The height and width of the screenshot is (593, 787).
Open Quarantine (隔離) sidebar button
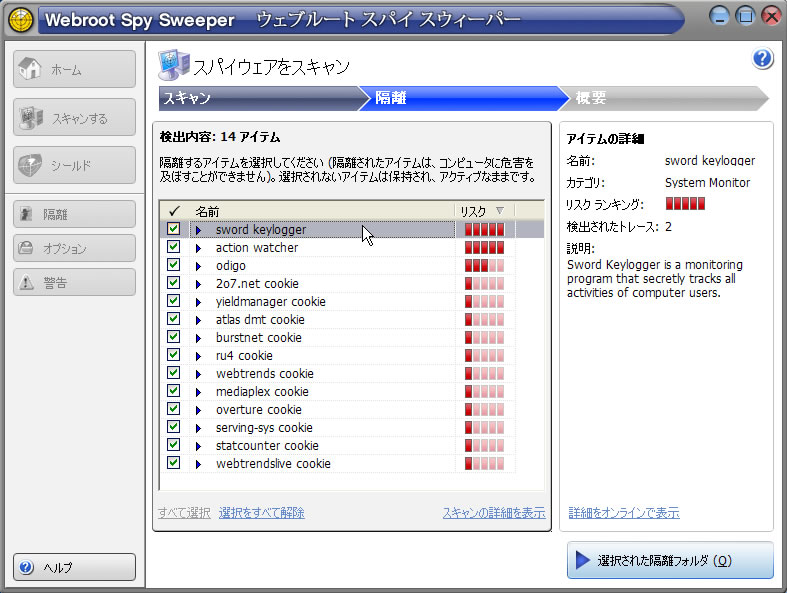click(74, 214)
